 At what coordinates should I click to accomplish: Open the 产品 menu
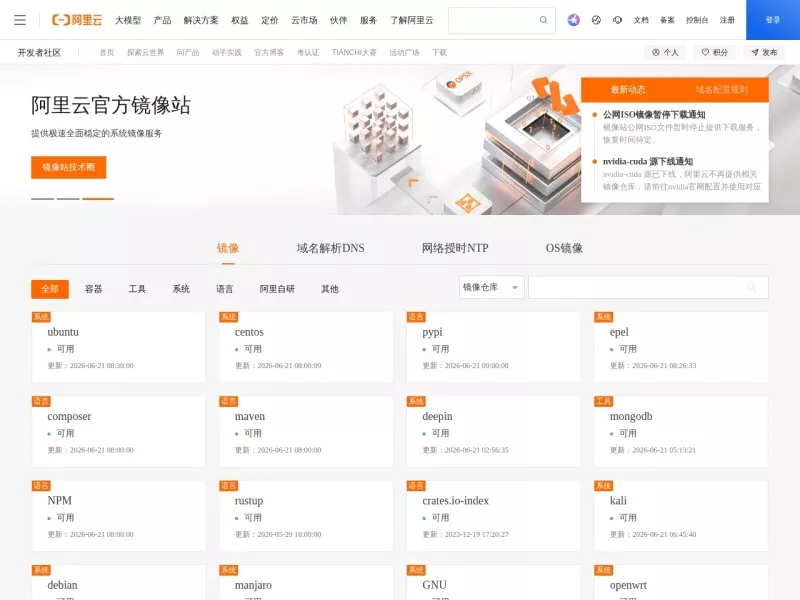pyautogui.click(x=162, y=20)
